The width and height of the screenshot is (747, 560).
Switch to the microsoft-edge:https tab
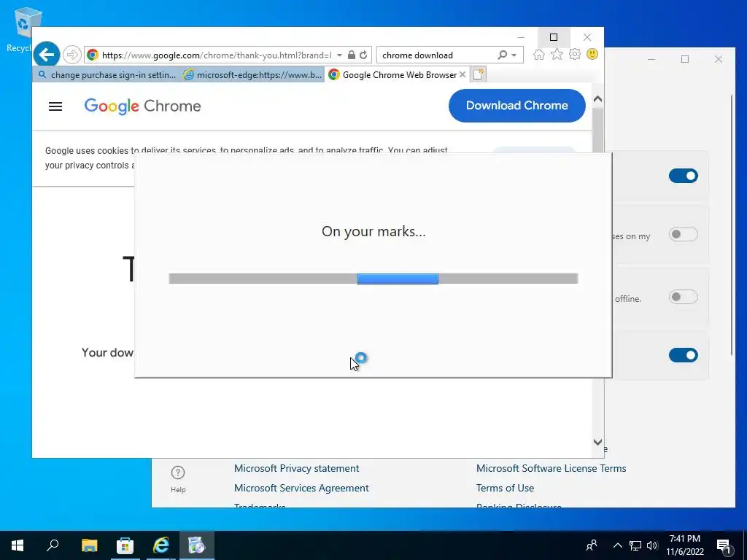[x=252, y=75]
